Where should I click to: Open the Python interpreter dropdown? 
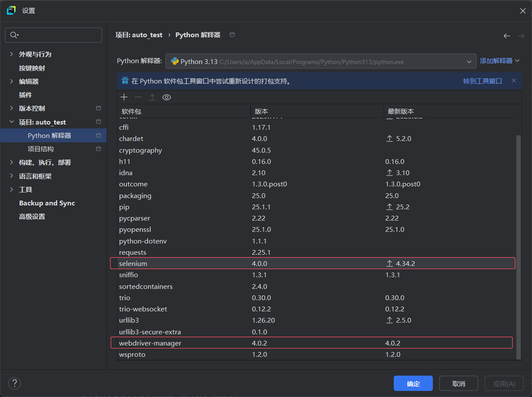[321, 61]
